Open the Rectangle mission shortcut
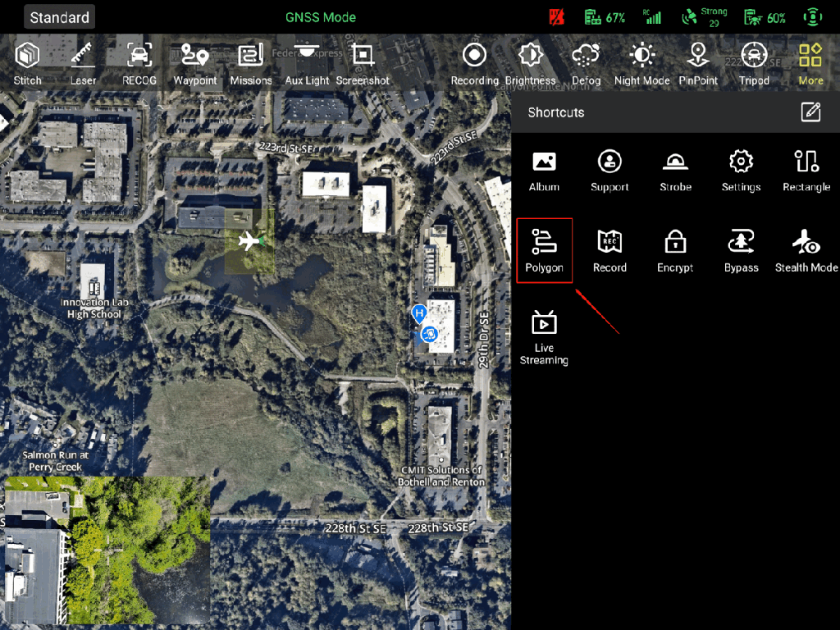 click(806, 170)
